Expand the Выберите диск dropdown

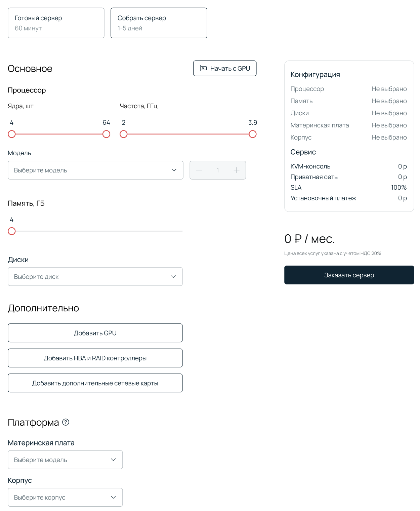(95, 277)
